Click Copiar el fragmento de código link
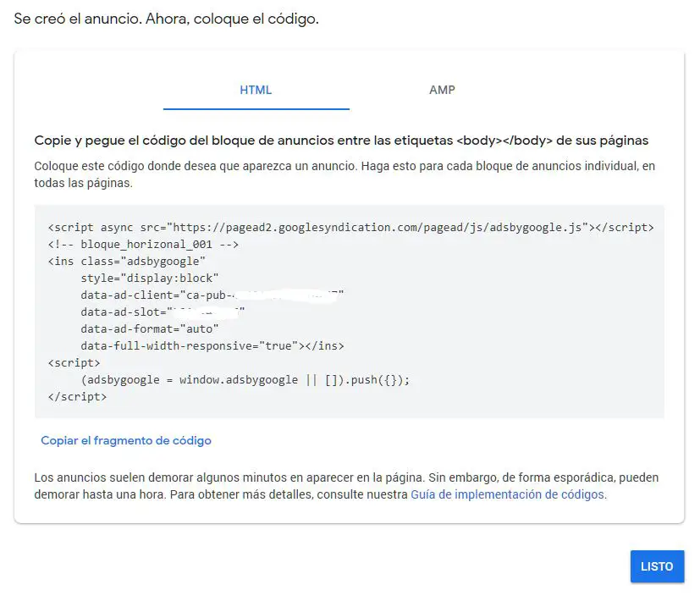 pos(126,440)
